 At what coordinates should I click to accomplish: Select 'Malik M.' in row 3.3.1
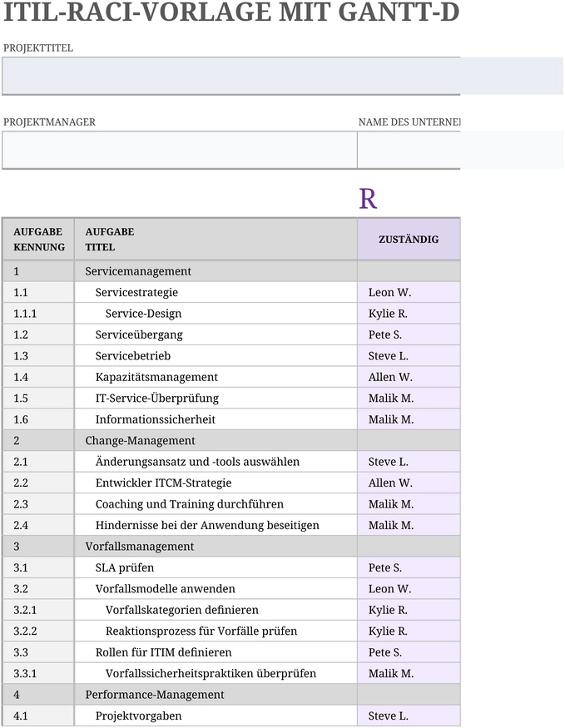(x=409, y=673)
